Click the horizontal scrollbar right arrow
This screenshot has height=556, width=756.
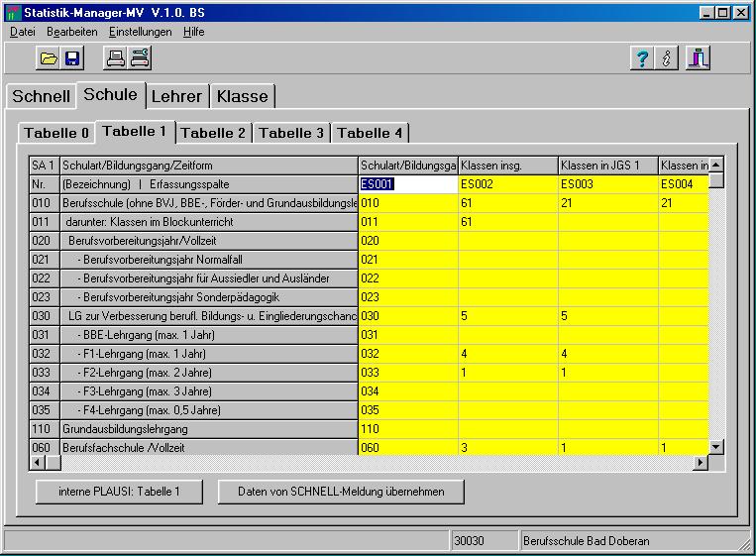(702, 463)
